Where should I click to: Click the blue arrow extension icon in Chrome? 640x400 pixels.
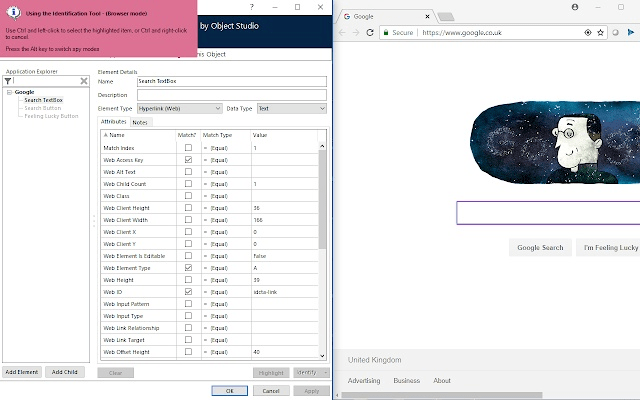tap(631, 32)
